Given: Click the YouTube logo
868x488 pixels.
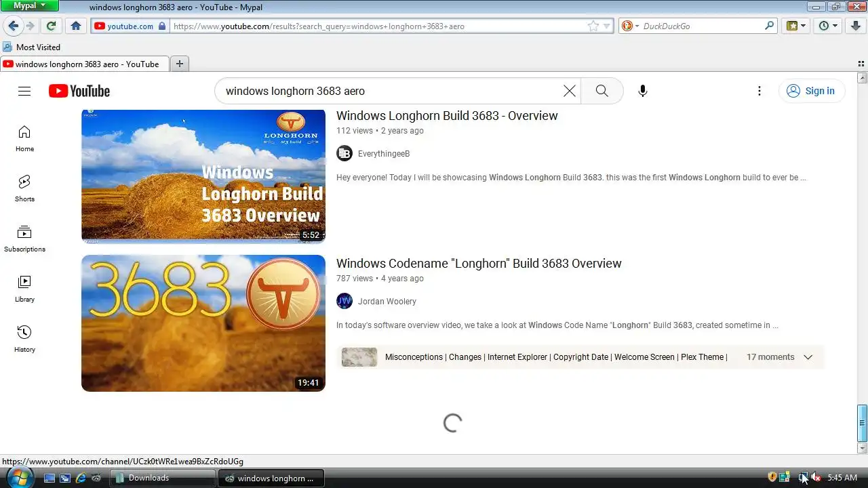Looking at the screenshot, I should 79,91.
